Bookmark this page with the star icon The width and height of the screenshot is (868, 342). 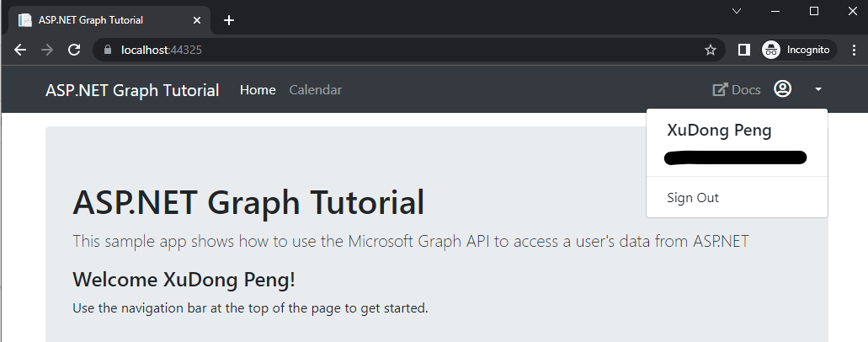click(711, 50)
